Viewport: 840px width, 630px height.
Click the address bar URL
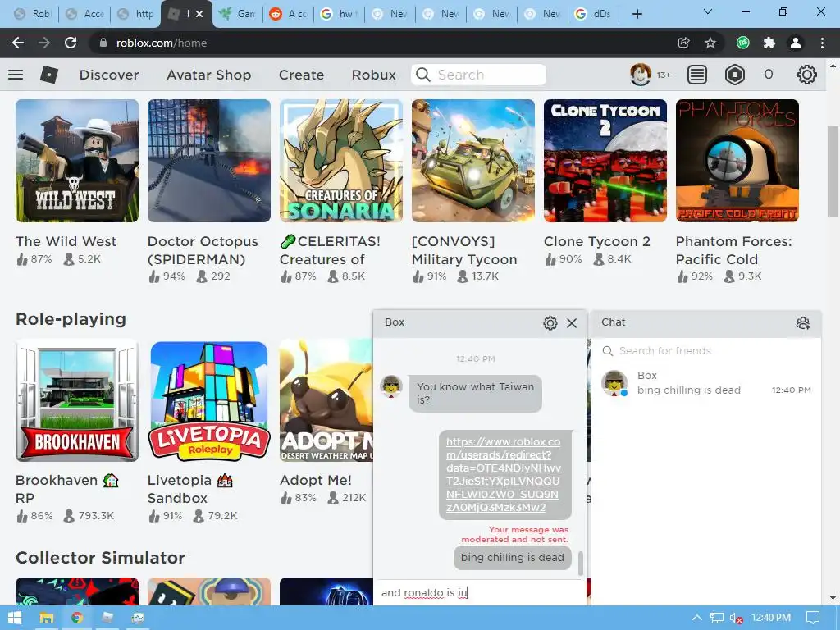[162, 43]
